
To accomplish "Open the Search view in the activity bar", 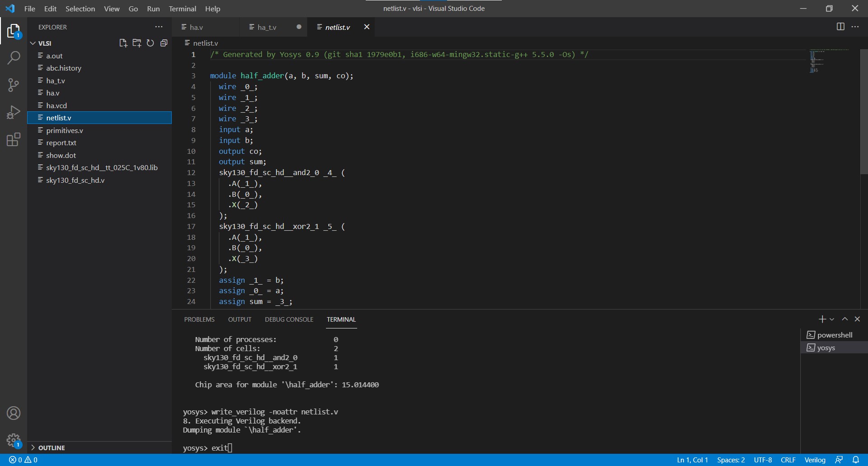I will click(x=14, y=58).
